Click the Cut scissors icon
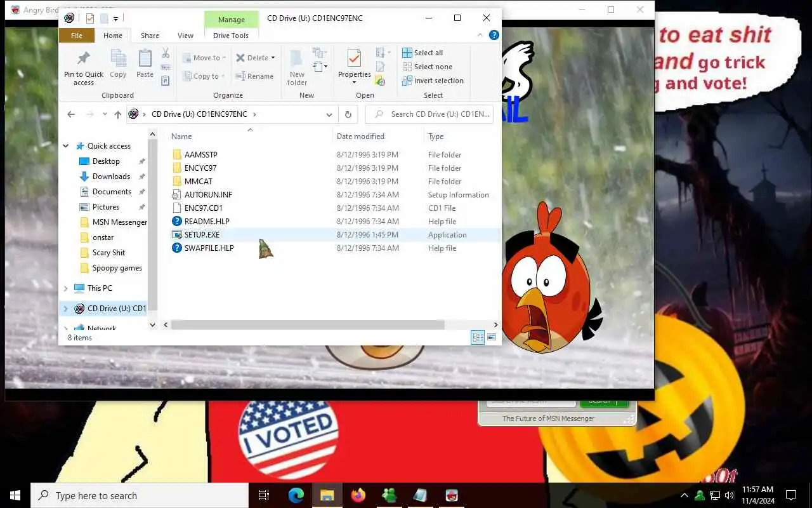This screenshot has height=508, width=812. [x=166, y=53]
